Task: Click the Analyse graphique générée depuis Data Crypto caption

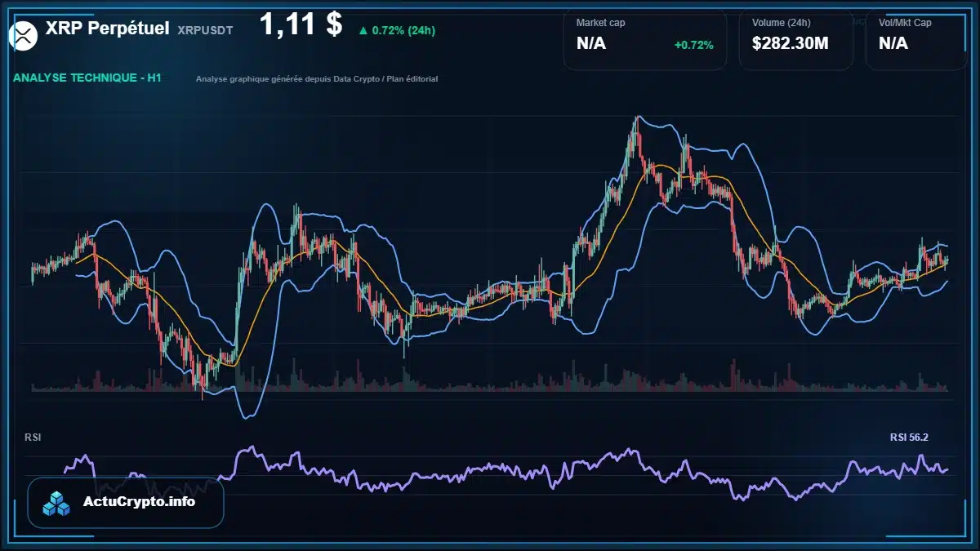Action: click(x=317, y=79)
